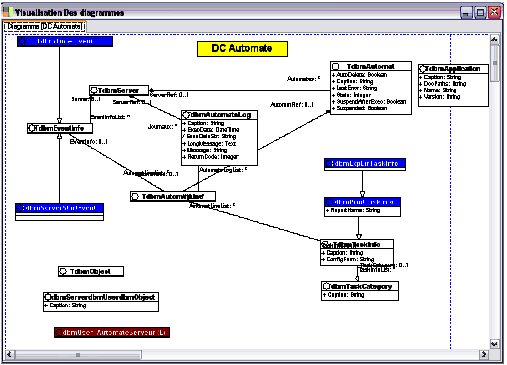Click the Caption: String attribute in TdbmTaskCategory
This screenshot has width=507, height=365.
pyautogui.click(x=344, y=295)
